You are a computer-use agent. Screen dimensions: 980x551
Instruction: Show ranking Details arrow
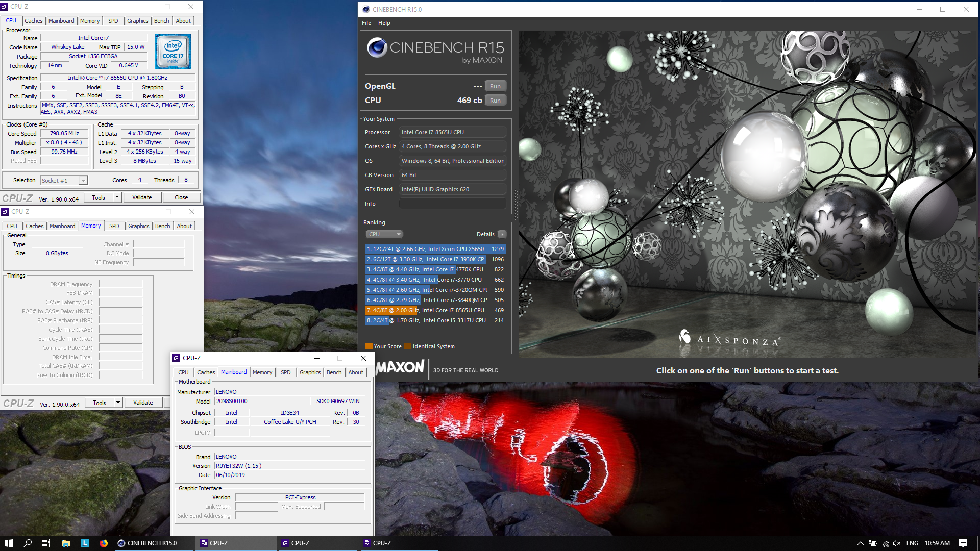502,234
